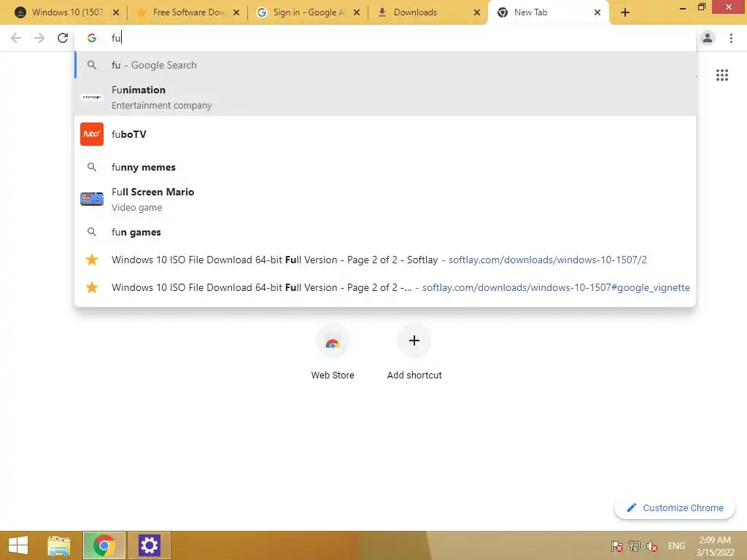Choose the Full Screen Mario suggestion
Image resolution: width=747 pixels, height=560 pixels.
[385, 199]
